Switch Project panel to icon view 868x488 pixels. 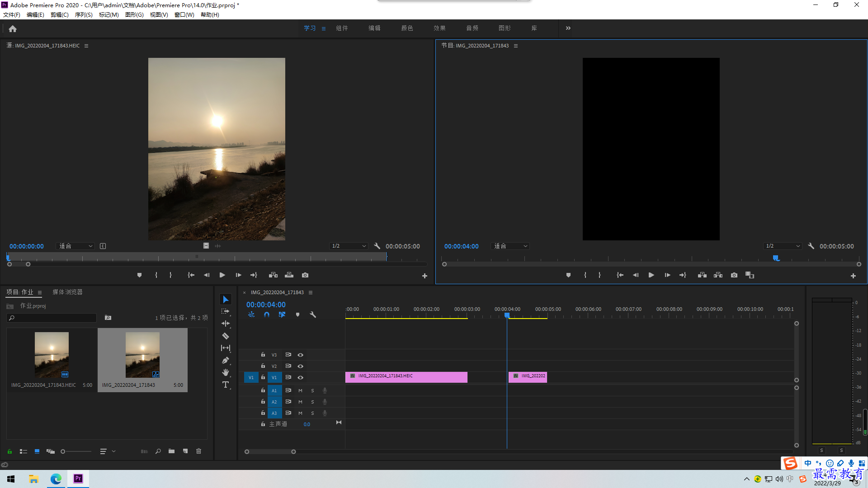37,451
